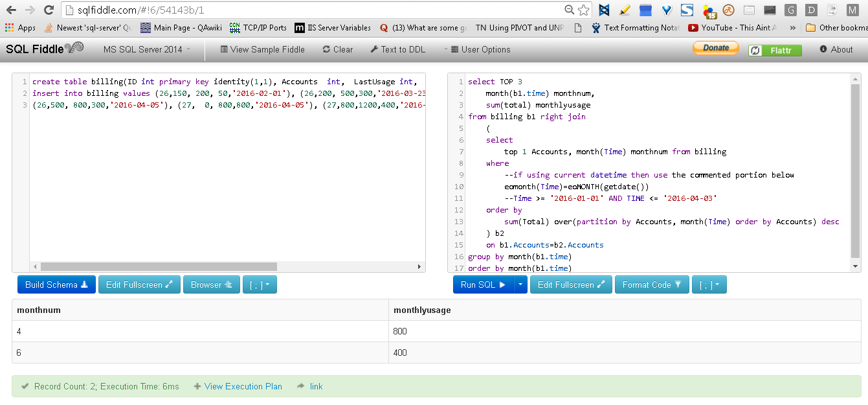The height and width of the screenshot is (405, 868).
Task: Click Format Code button
Action: pos(652,284)
